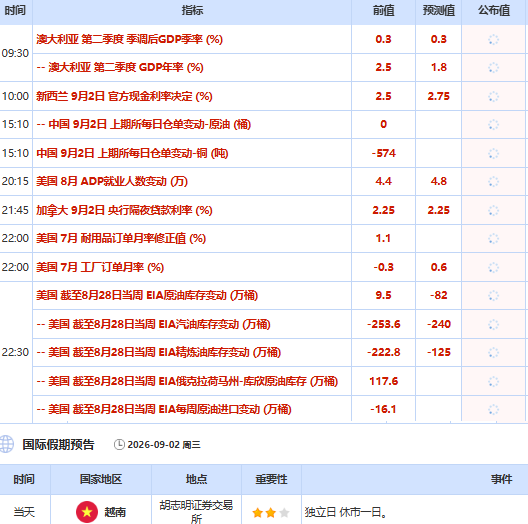The width and height of the screenshot is (528, 524).
Task: Click previous value -16.1 for crude imports
Action: tap(384, 410)
